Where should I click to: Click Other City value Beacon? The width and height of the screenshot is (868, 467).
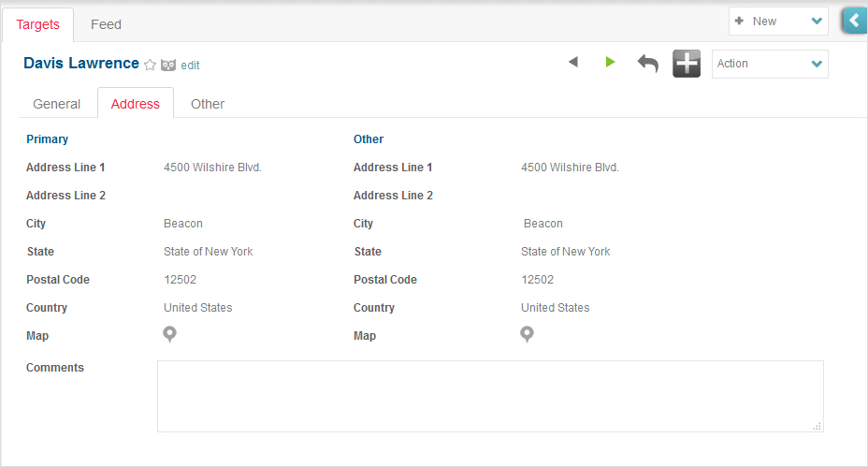click(x=543, y=224)
